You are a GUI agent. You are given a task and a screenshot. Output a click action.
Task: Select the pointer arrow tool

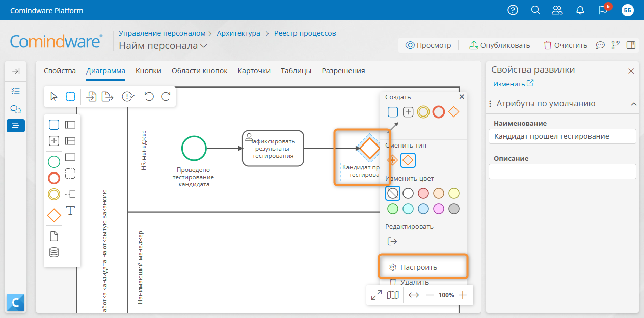(54, 97)
